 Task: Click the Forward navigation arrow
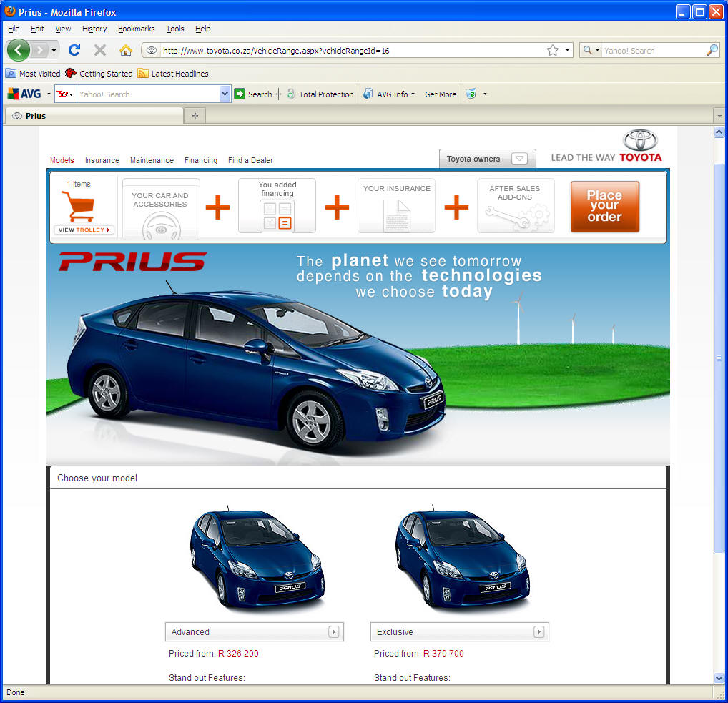pyautogui.click(x=40, y=50)
